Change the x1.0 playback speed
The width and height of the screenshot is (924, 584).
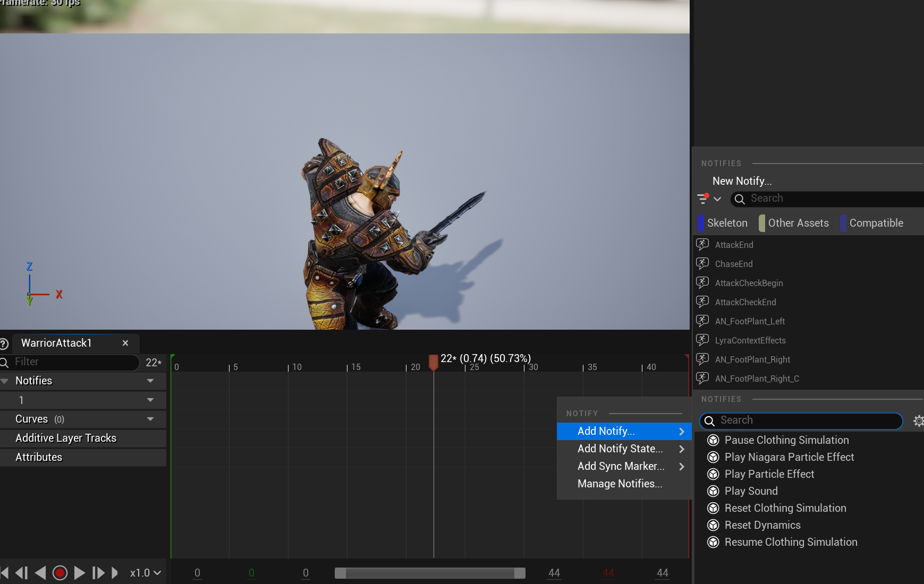[145, 573]
